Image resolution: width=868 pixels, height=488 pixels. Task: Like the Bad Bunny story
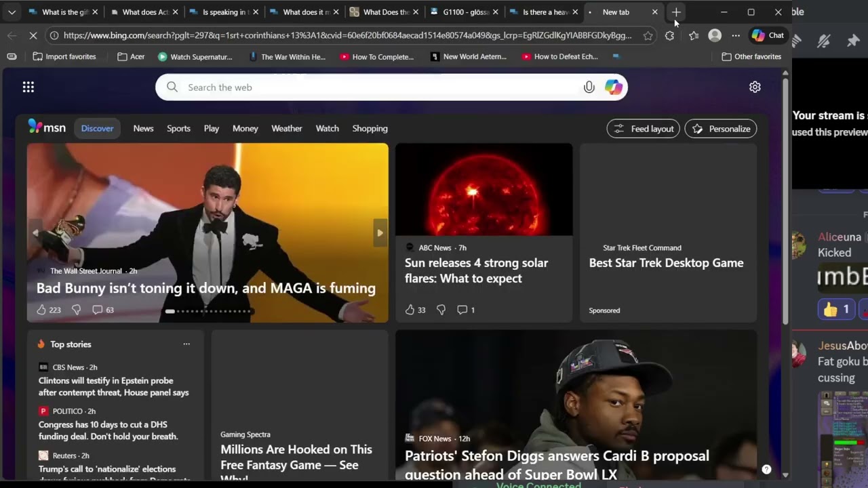tap(41, 310)
